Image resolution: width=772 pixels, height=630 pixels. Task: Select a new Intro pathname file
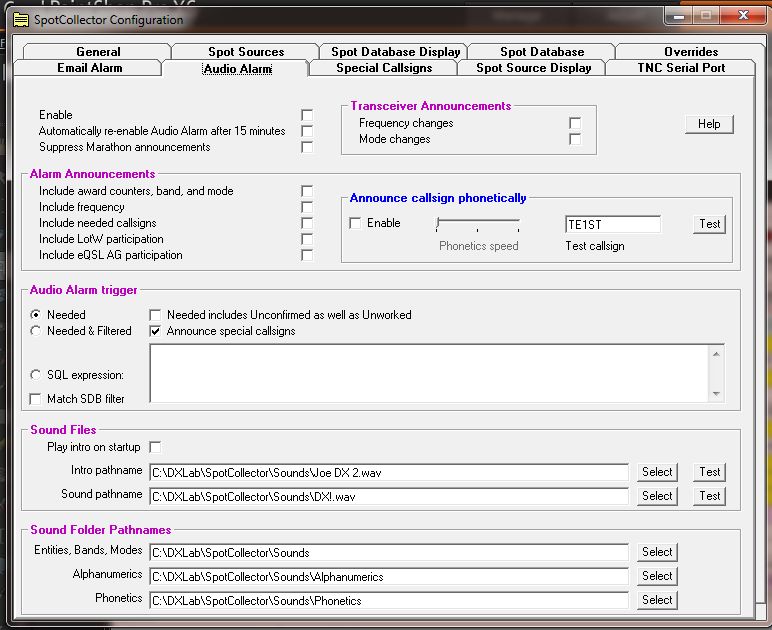click(657, 472)
